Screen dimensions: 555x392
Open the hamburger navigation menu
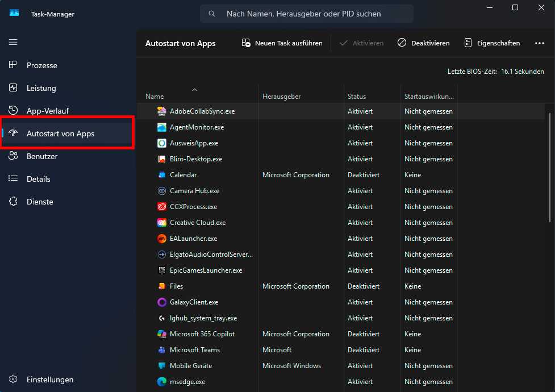pyautogui.click(x=13, y=42)
